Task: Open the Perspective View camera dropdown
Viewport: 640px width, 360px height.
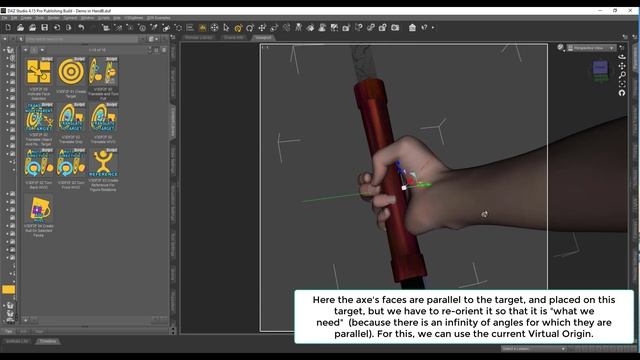Action: (x=591, y=48)
